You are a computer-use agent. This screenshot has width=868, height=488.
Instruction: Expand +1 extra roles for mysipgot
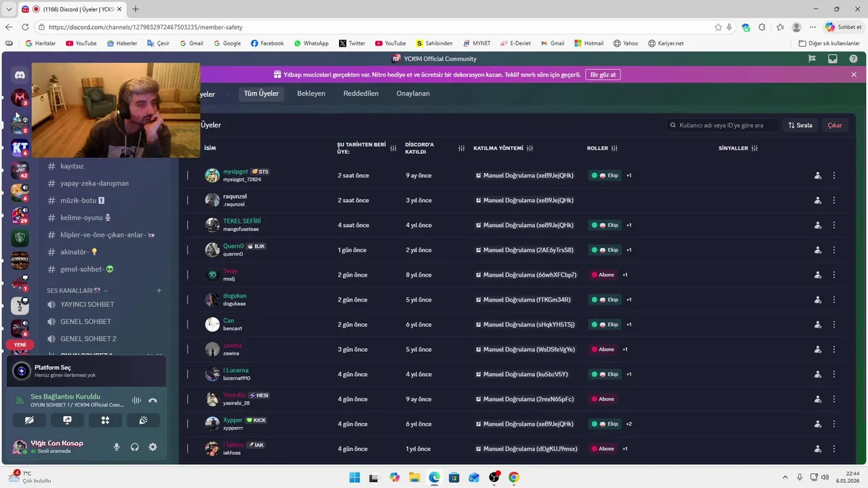(629, 176)
